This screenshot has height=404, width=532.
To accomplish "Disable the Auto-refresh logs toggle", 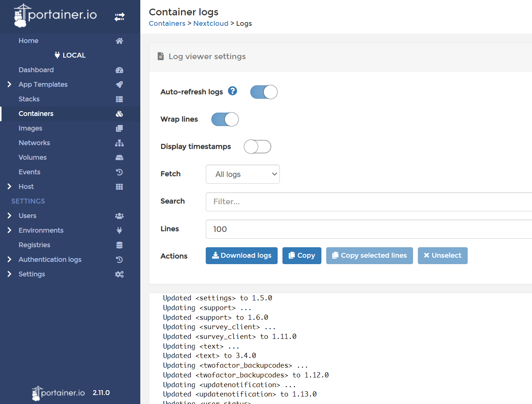I will [x=264, y=92].
